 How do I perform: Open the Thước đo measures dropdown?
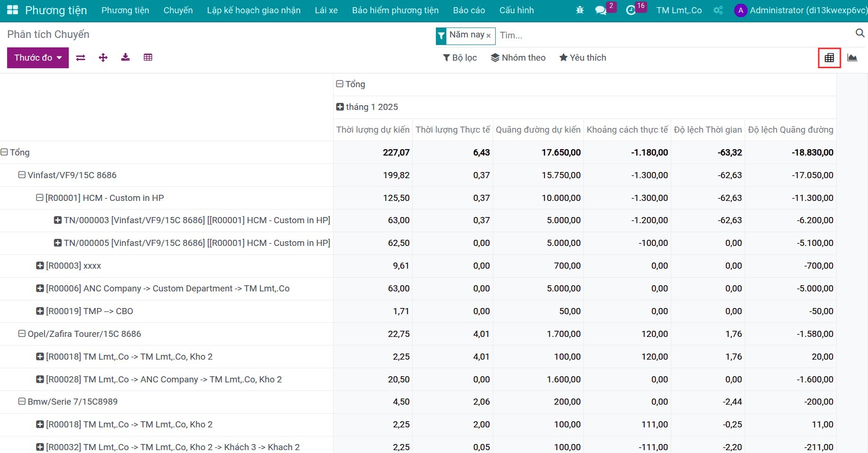38,58
